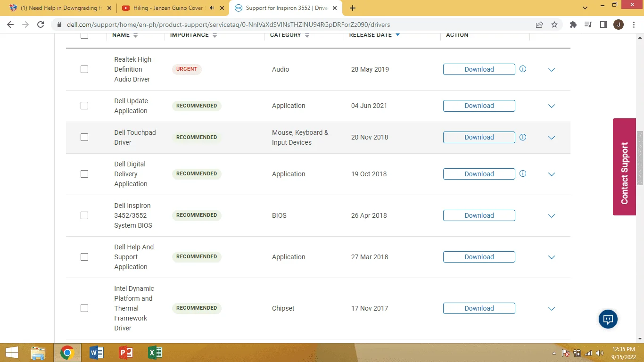The height and width of the screenshot is (362, 644).
Task: Expand Dell Update Application details
Action: pos(552,106)
